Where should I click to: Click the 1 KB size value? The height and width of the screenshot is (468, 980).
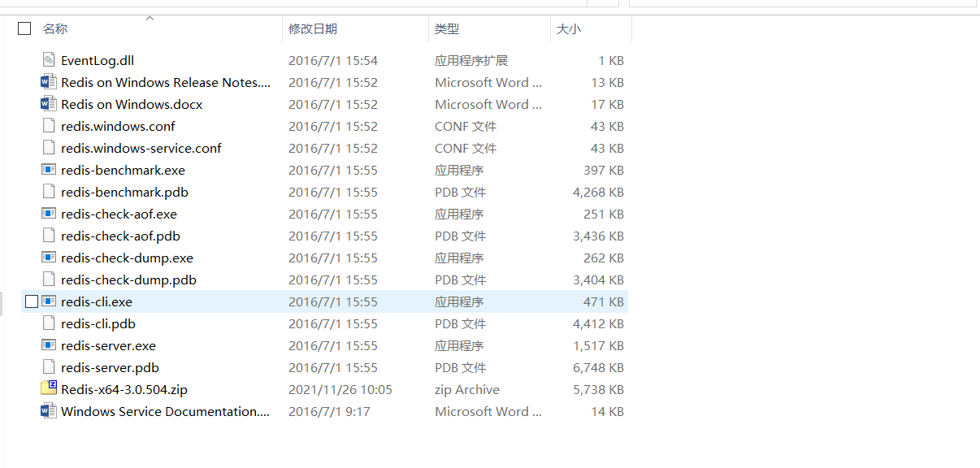[611, 60]
